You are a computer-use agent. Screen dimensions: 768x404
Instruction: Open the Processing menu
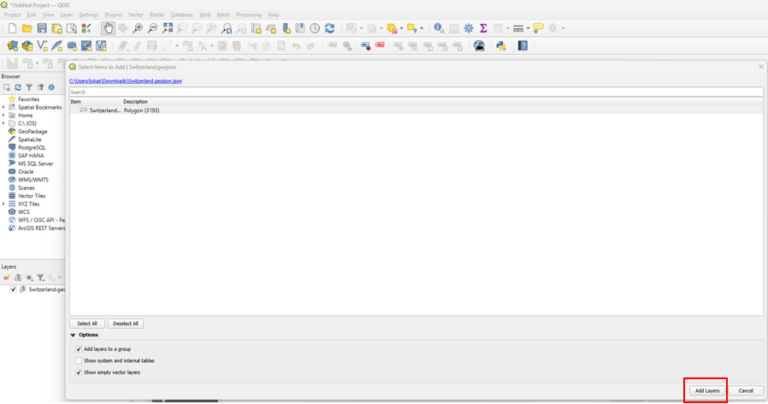click(248, 15)
